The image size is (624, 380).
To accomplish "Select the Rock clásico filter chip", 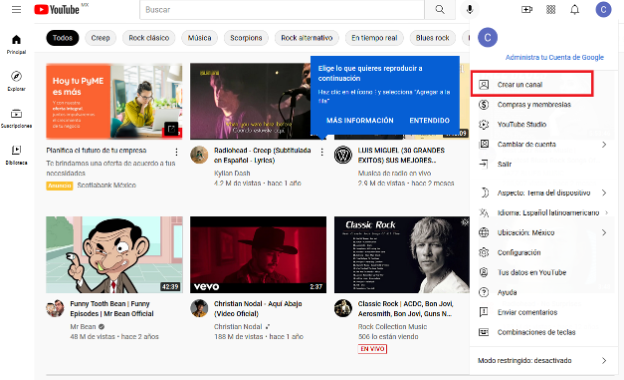I will (x=149, y=38).
